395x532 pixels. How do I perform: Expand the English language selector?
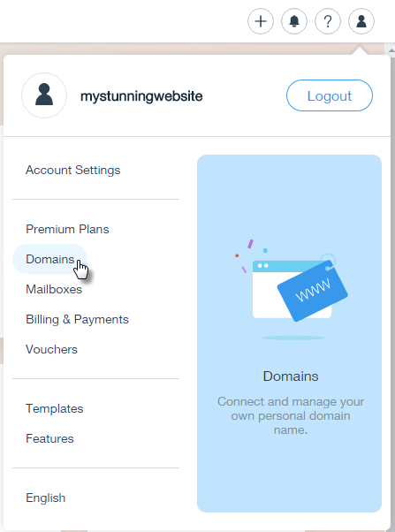click(45, 498)
